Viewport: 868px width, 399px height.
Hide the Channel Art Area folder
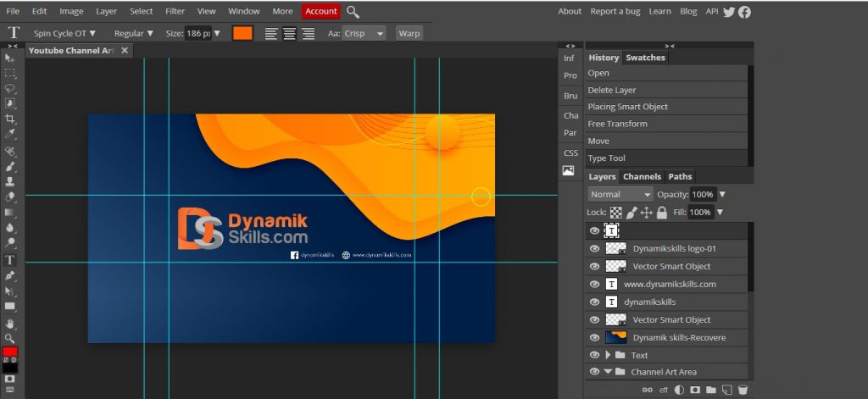point(594,372)
